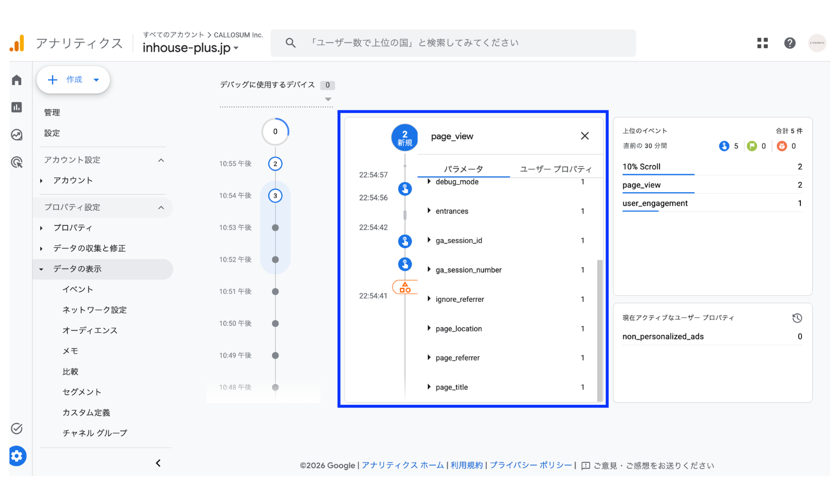This screenshot has width=840, height=504.
Task: Open the Help question mark icon
Action: (790, 43)
